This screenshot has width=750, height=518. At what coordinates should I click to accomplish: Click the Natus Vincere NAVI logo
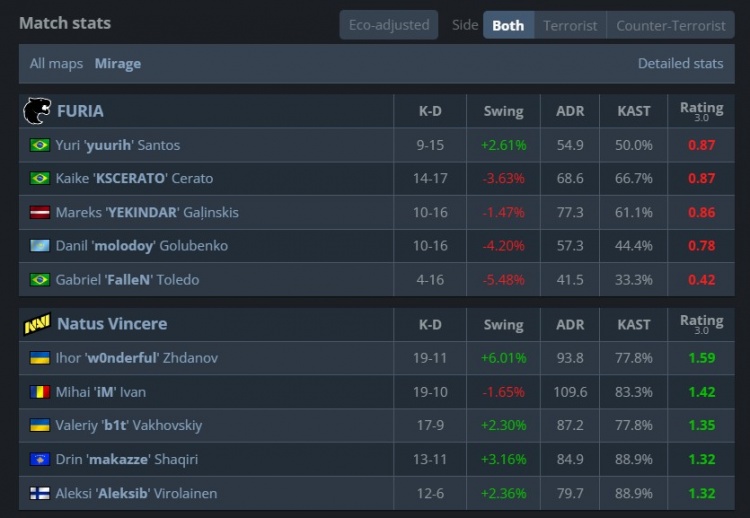point(37,324)
